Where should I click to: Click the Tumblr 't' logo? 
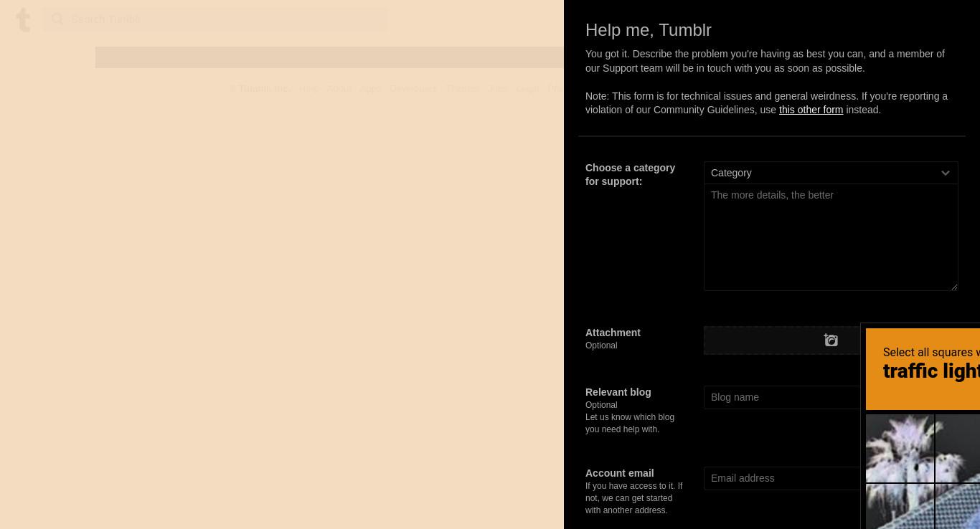point(23,20)
